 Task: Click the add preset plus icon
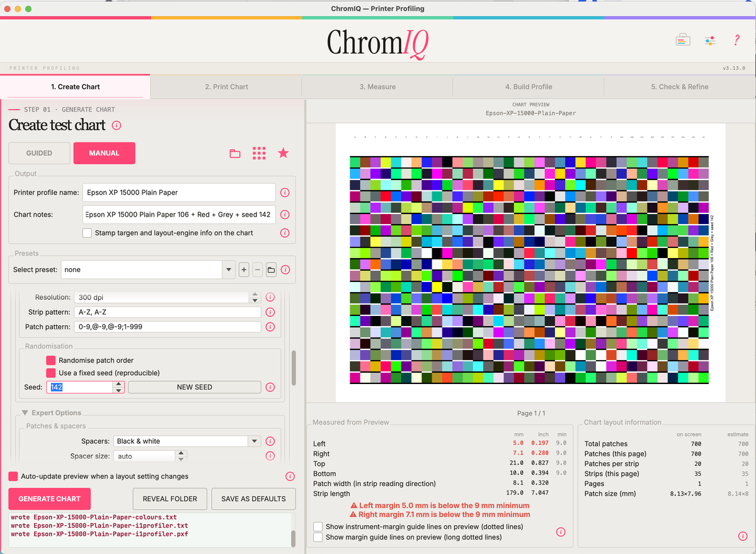click(244, 270)
